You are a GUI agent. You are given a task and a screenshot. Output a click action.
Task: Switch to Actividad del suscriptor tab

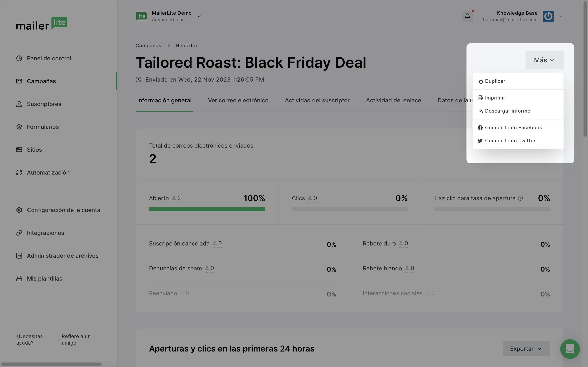317,101
